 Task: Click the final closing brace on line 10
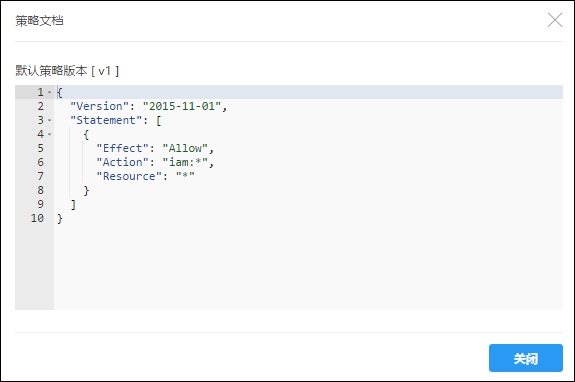tap(60, 218)
